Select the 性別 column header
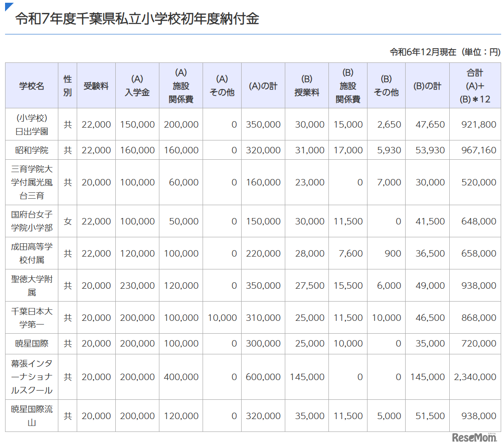Viewport: 503px width, 448px height. pyautogui.click(x=67, y=85)
